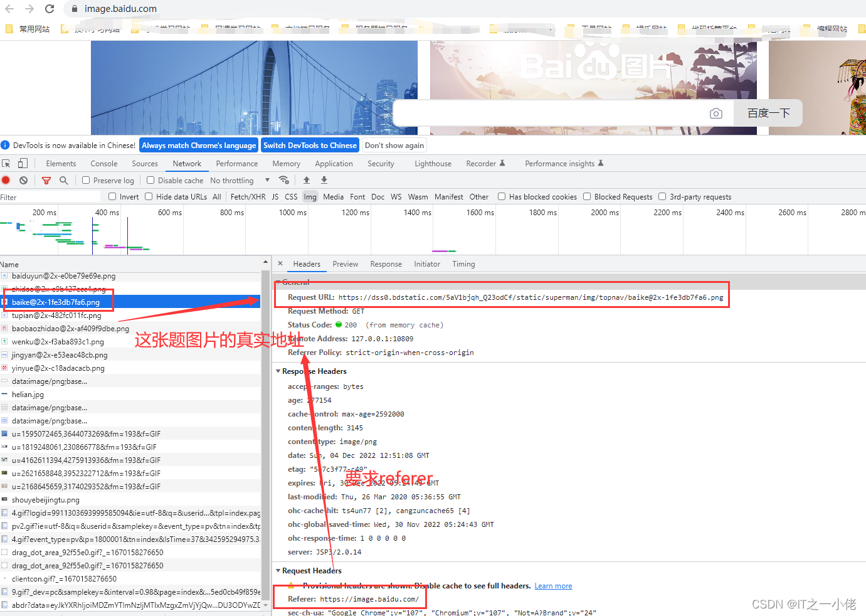The width and height of the screenshot is (866, 616).
Task: Click the import HAR upload arrow
Action: point(307,180)
